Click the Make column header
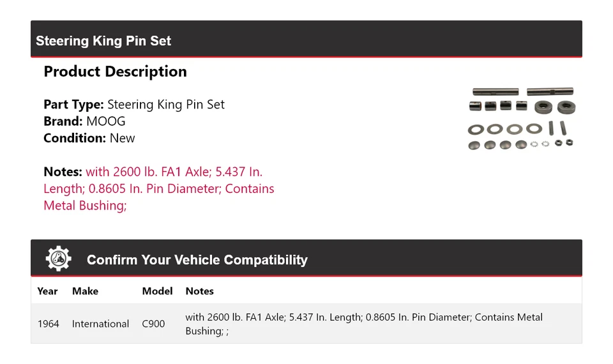613x364 pixels. tap(85, 291)
